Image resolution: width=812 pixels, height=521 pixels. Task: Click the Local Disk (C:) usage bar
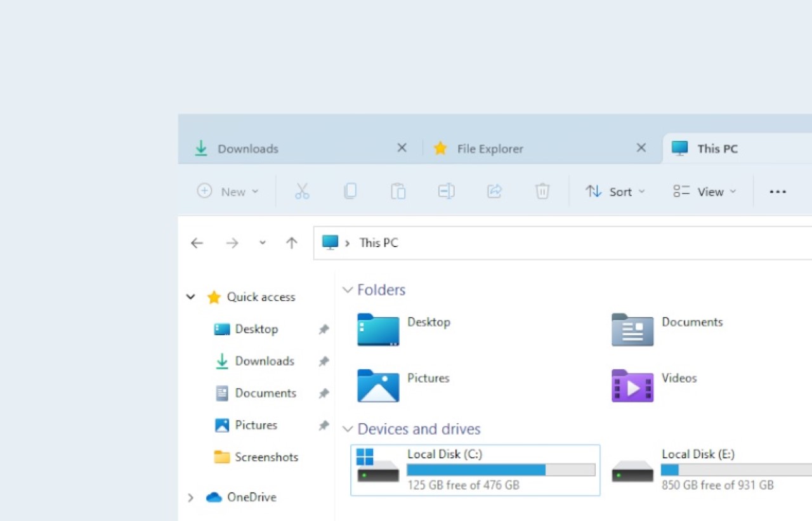tap(501, 470)
